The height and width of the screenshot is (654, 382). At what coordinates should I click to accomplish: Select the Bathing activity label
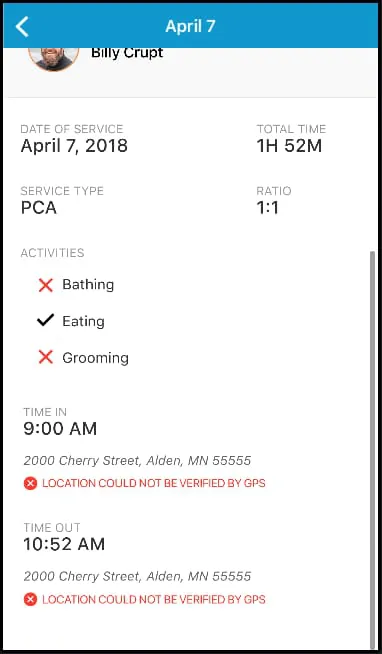(88, 285)
